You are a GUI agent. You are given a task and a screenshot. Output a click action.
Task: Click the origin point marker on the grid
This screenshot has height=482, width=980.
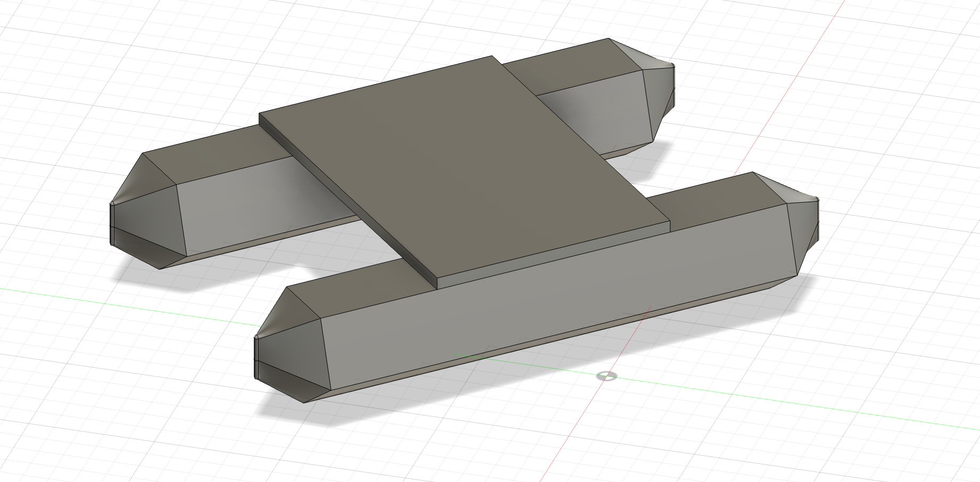(x=607, y=376)
